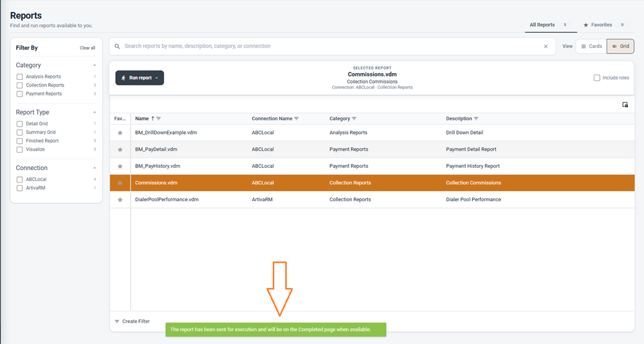Open the Run report dropdown

(139, 78)
